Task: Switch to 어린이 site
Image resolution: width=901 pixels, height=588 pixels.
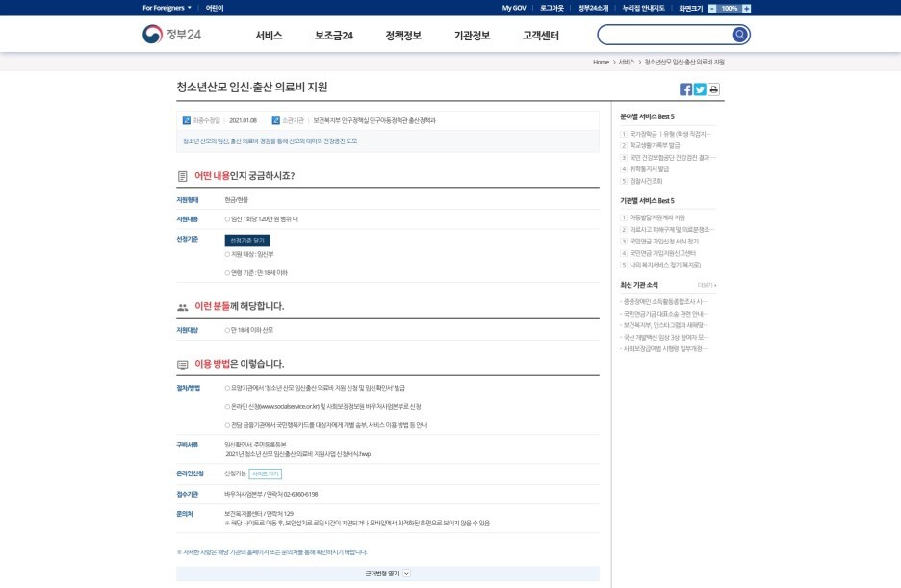Action: [215, 8]
